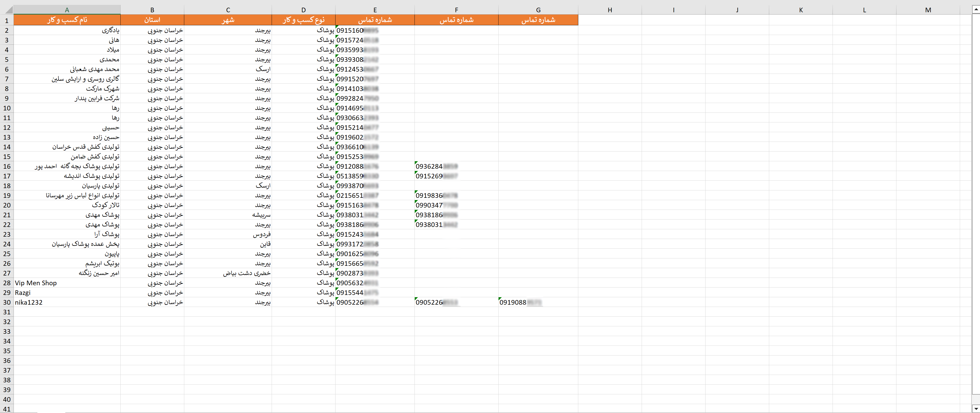Select cell 'تالار کودک'
Screen dimensions: 980x413
67,205
